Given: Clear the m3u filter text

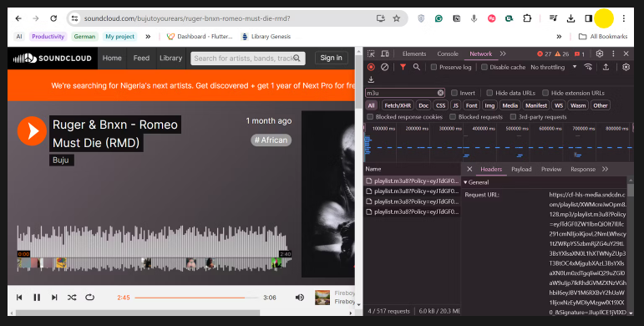Looking at the screenshot, I should pyautogui.click(x=440, y=93).
